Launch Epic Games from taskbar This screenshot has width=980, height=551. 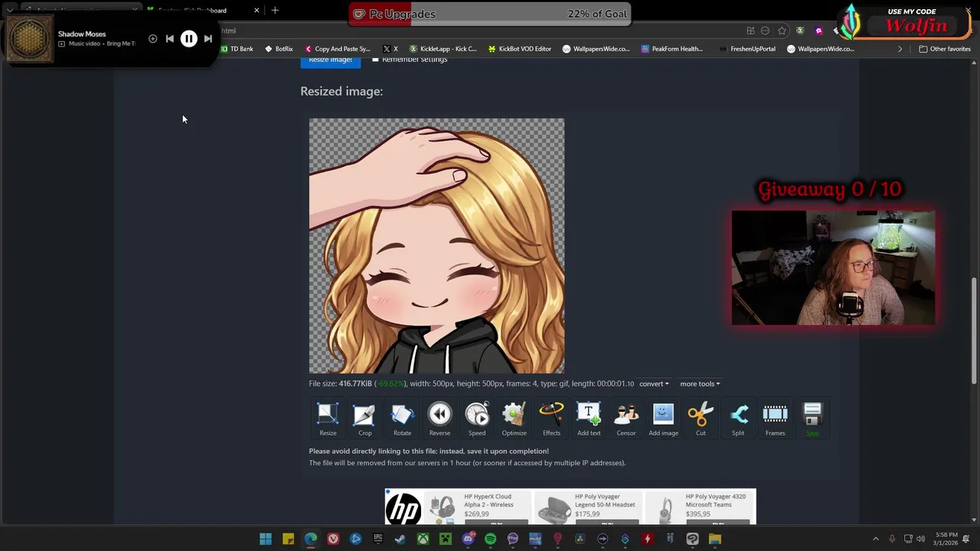pos(377,539)
